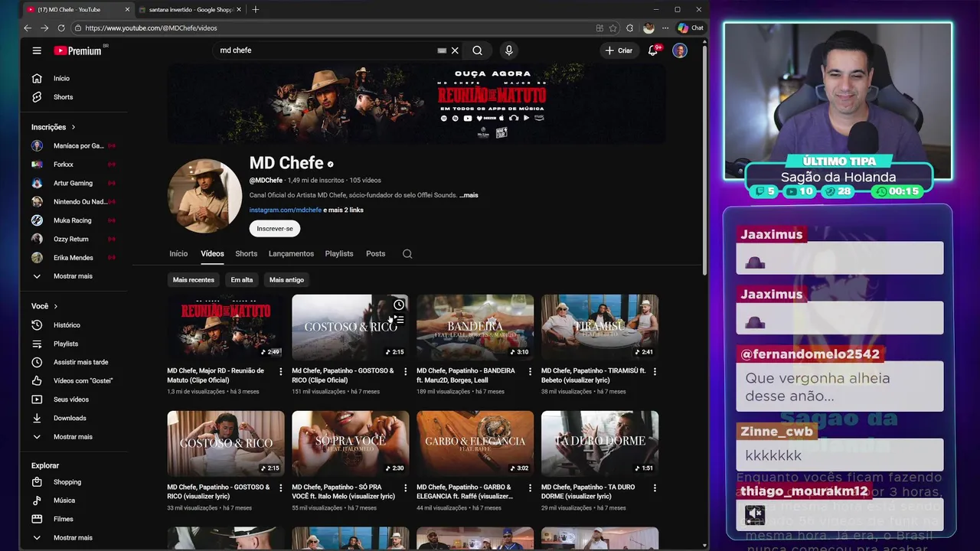Open the browser three-dot menu

click(x=665, y=28)
